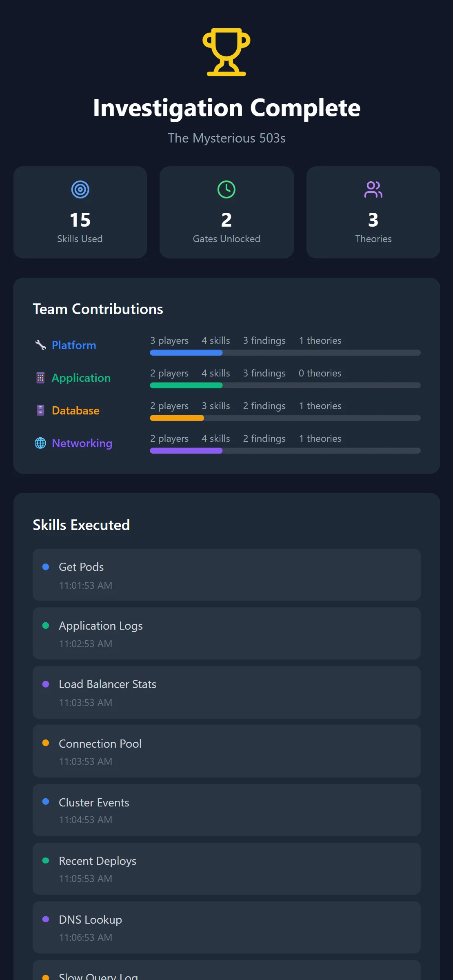
Task: Select the Cluster Events skill entry
Action: click(x=226, y=810)
